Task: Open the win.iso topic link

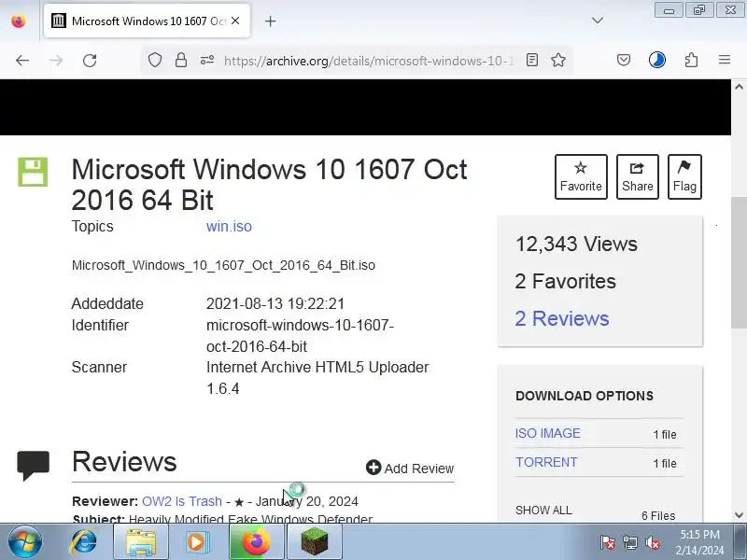Action: (x=229, y=226)
